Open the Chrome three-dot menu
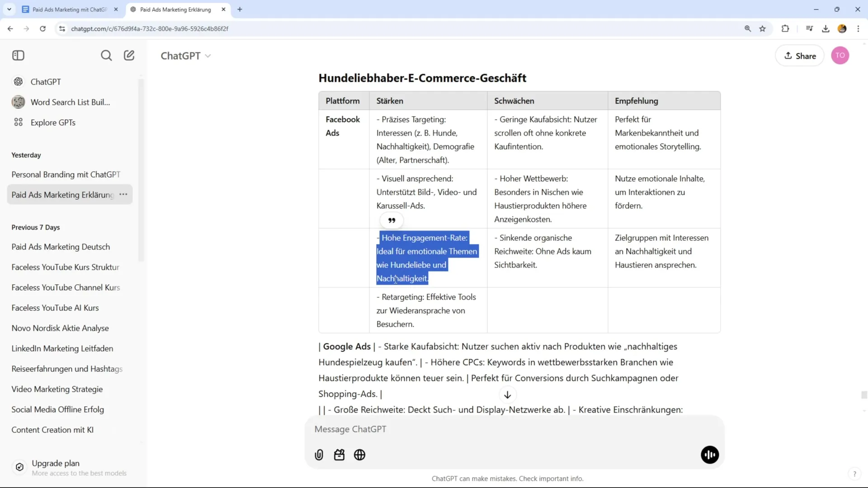The width and height of the screenshot is (868, 488). (858, 28)
